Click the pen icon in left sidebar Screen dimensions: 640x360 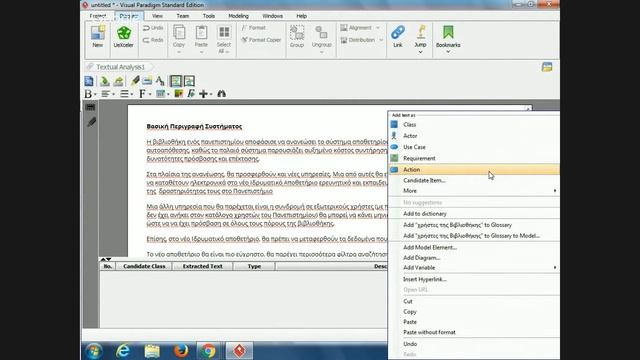point(91,122)
